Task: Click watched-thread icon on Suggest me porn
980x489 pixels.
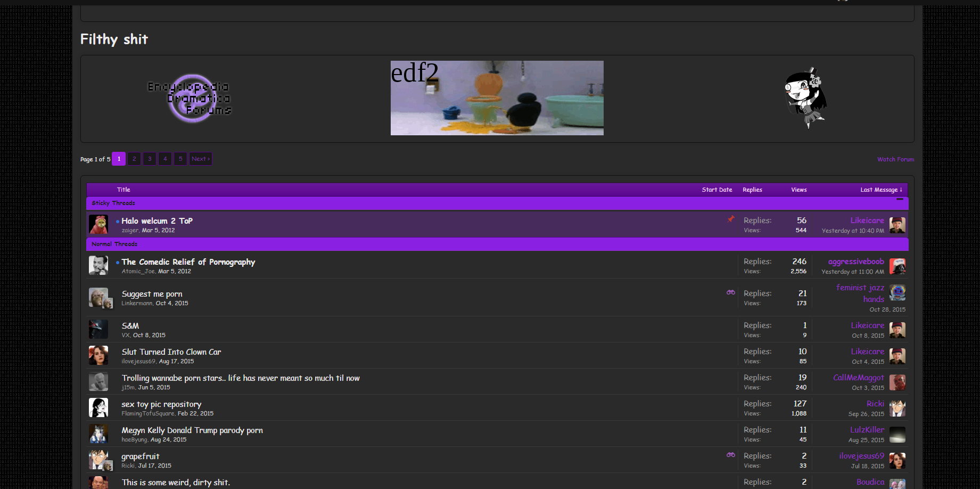Action: (x=731, y=292)
